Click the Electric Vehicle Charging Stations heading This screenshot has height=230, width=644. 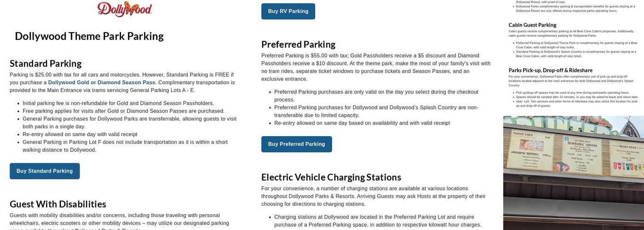(x=331, y=177)
